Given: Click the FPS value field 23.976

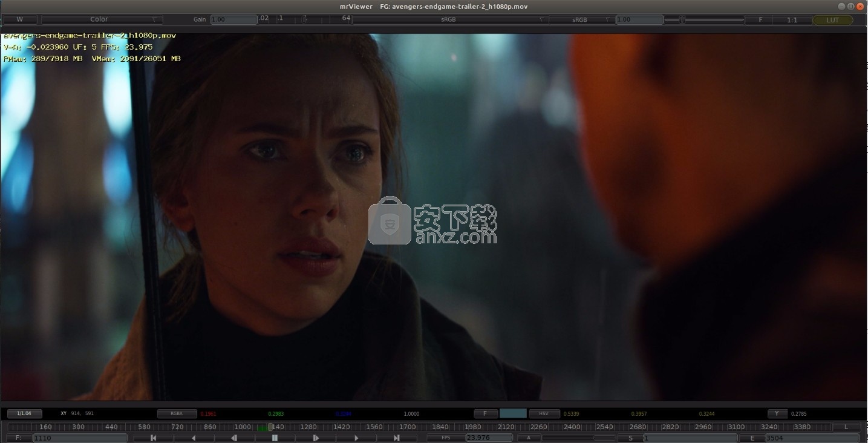Looking at the screenshot, I should click(x=489, y=438).
